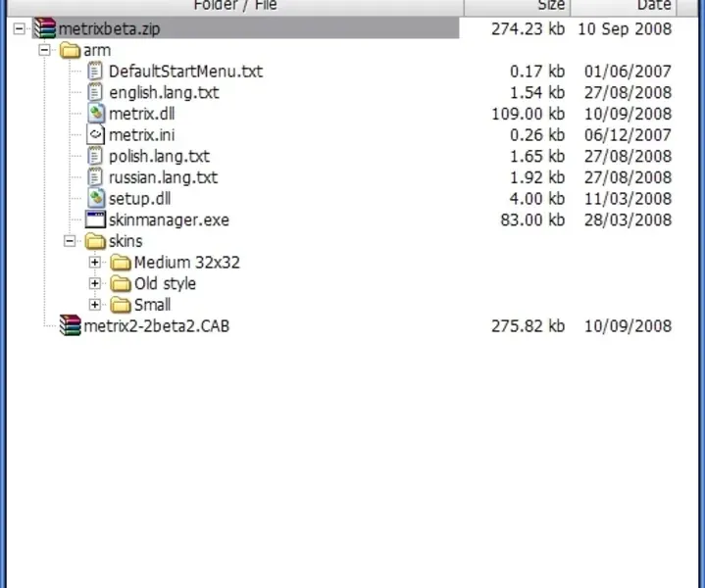Click the DefaultStartMenu.txt file icon
This screenshot has height=588, width=705.
tap(95, 71)
